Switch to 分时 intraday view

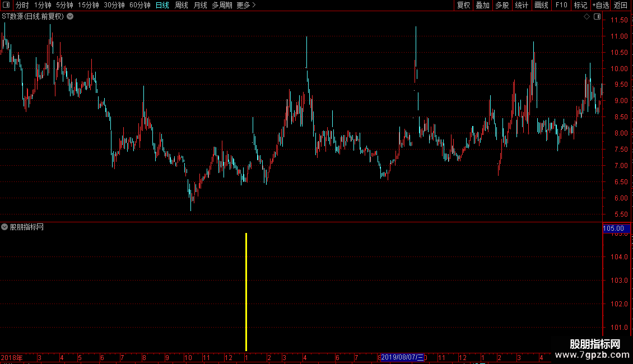pos(22,5)
